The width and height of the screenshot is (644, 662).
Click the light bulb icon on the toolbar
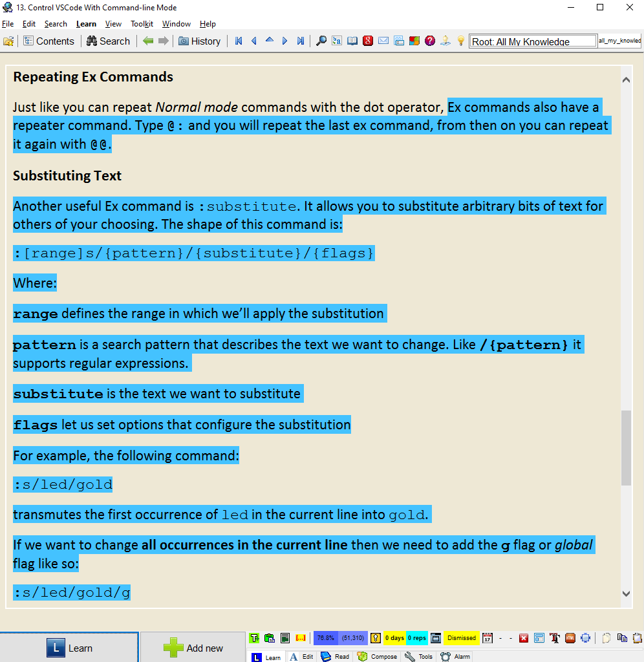click(x=460, y=40)
